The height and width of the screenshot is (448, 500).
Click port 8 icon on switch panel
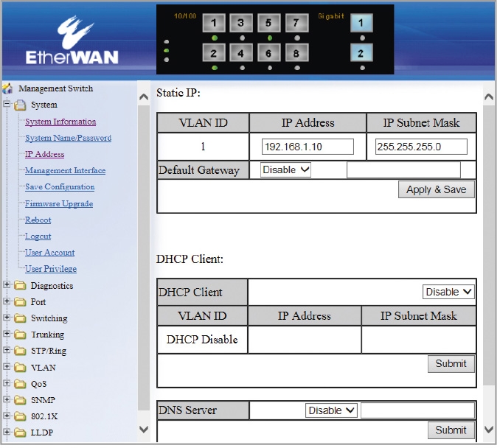click(x=296, y=53)
